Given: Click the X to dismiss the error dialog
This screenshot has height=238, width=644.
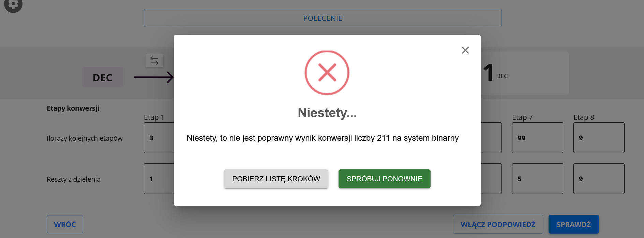Looking at the screenshot, I should pos(465,50).
